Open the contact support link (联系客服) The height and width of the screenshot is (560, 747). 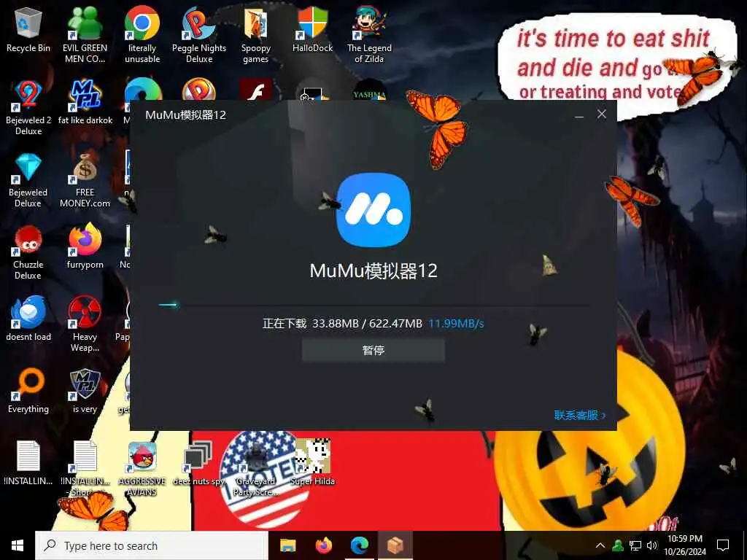580,415
